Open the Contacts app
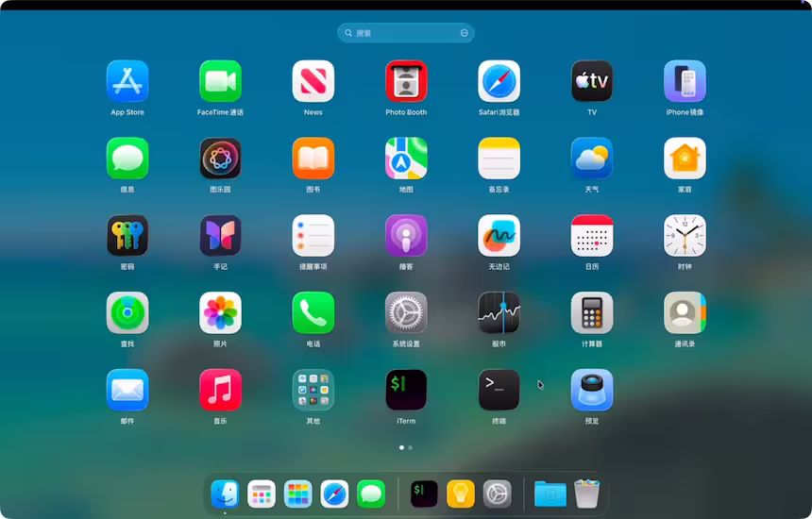The image size is (812, 519). pyautogui.click(x=685, y=312)
